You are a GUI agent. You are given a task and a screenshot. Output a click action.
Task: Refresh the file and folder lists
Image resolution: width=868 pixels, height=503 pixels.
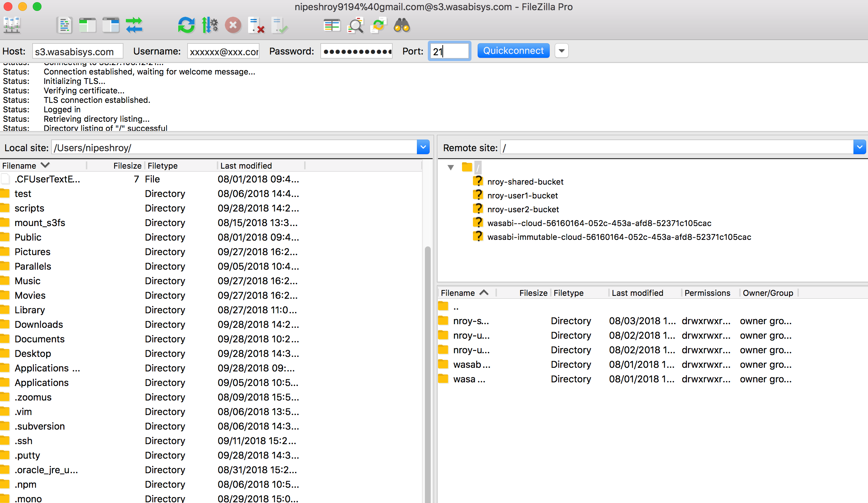(x=186, y=25)
